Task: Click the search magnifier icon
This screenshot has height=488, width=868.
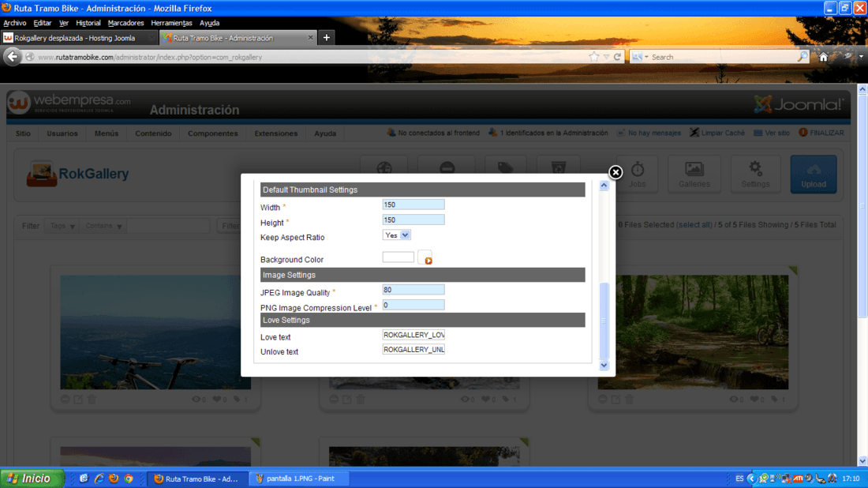Action: pos(803,57)
